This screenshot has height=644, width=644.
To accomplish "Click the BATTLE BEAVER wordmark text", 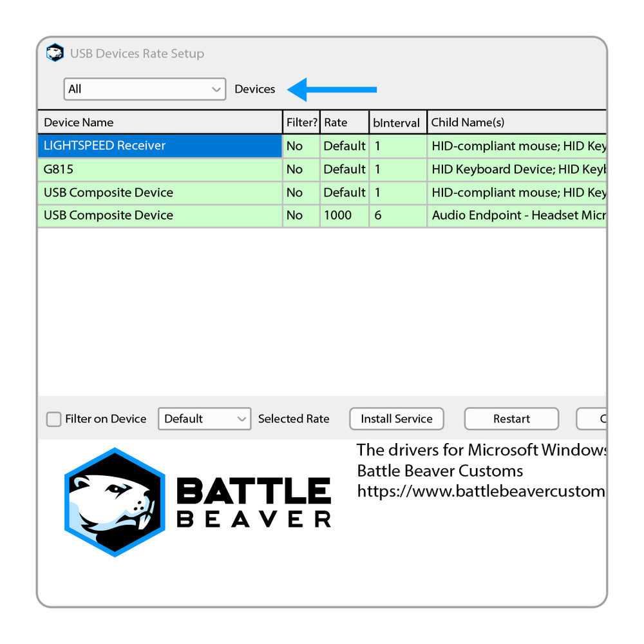I will coord(253,503).
